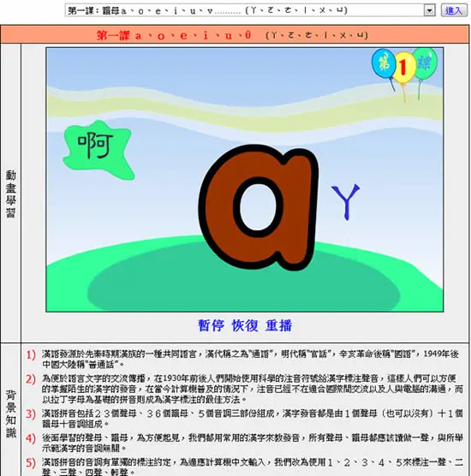Click the dark green hill ellipse
Screen dimensions: 471x476
pos(243,285)
